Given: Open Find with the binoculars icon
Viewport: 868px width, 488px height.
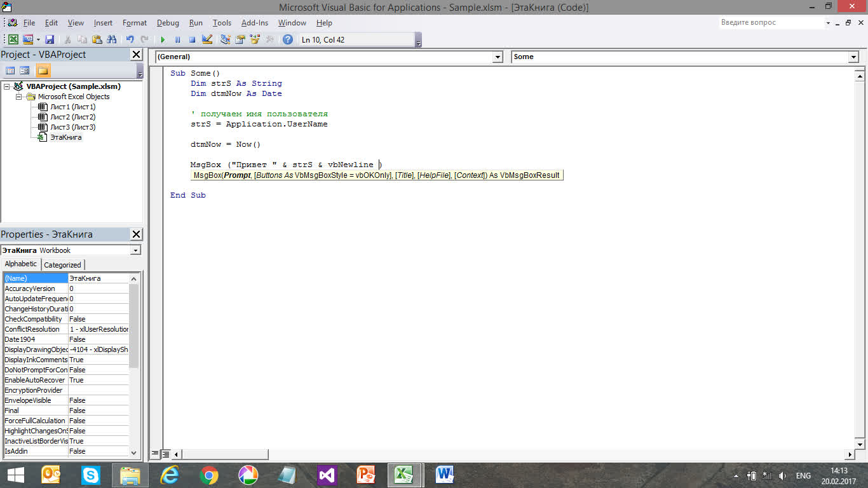Looking at the screenshot, I should coord(112,39).
